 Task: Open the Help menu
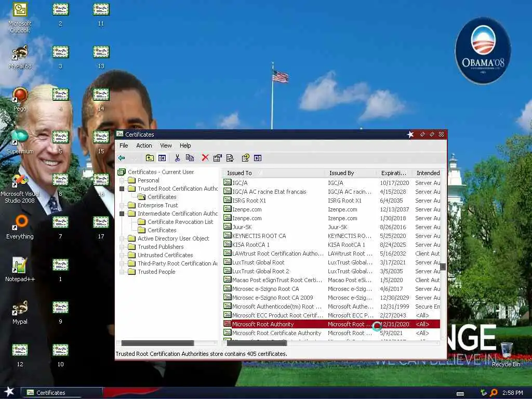[185, 145]
